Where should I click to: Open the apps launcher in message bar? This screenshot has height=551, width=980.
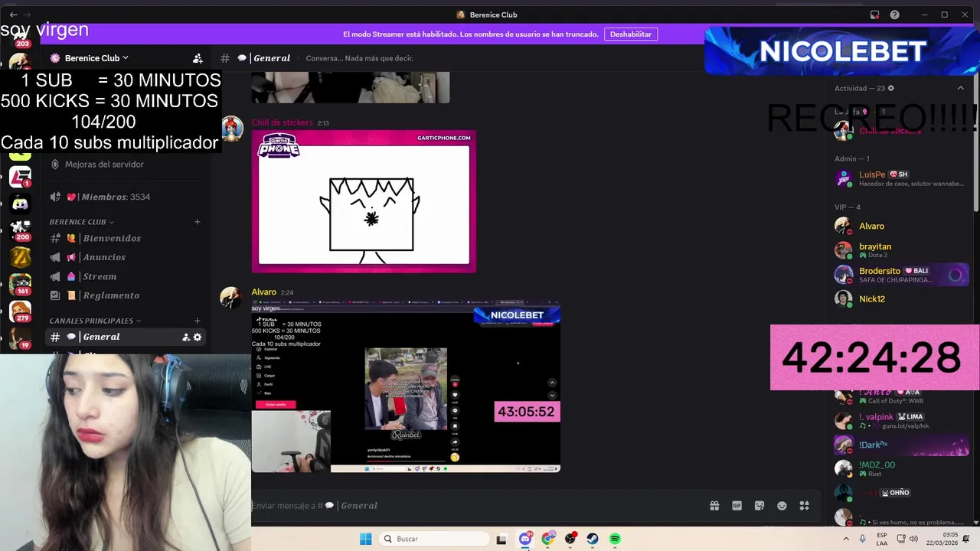(x=805, y=506)
